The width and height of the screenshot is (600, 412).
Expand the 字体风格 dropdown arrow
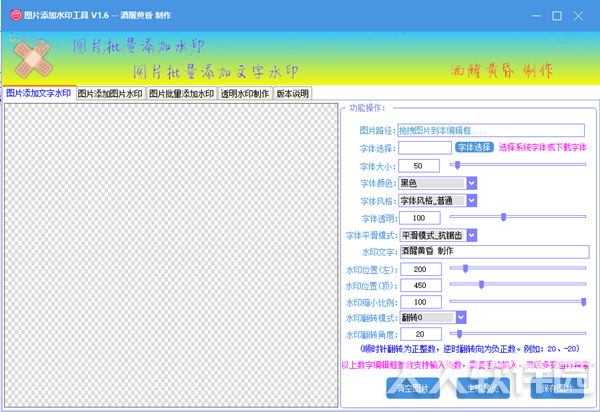(472, 200)
